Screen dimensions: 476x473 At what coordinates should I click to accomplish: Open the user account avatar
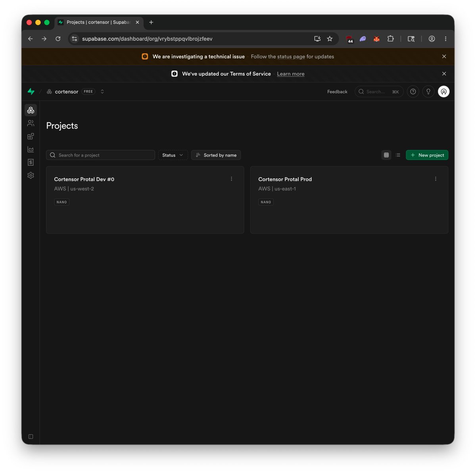point(443,92)
